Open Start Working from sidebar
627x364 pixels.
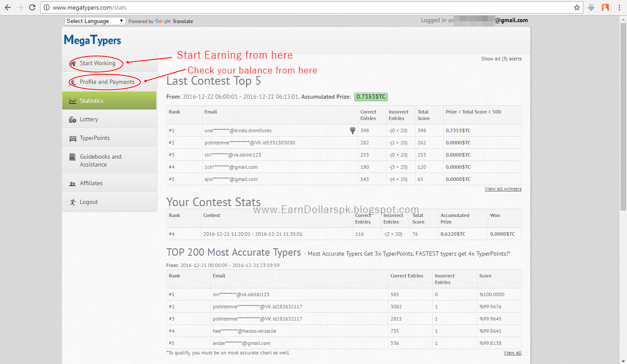point(109,63)
